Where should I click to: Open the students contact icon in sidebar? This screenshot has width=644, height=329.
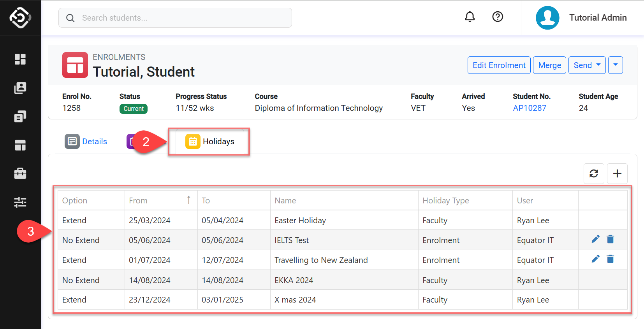tap(20, 88)
